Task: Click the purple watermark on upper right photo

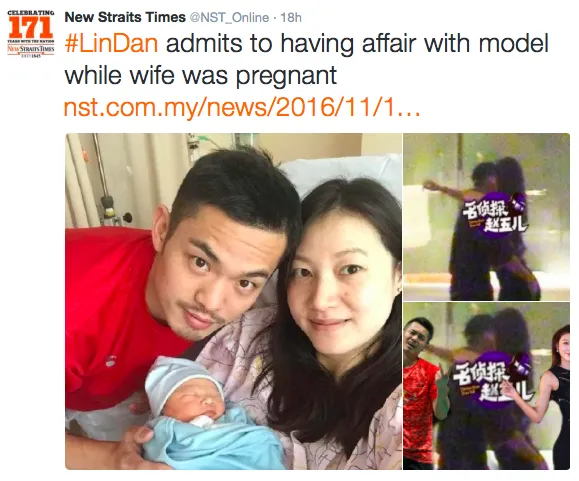Action: click(x=495, y=217)
